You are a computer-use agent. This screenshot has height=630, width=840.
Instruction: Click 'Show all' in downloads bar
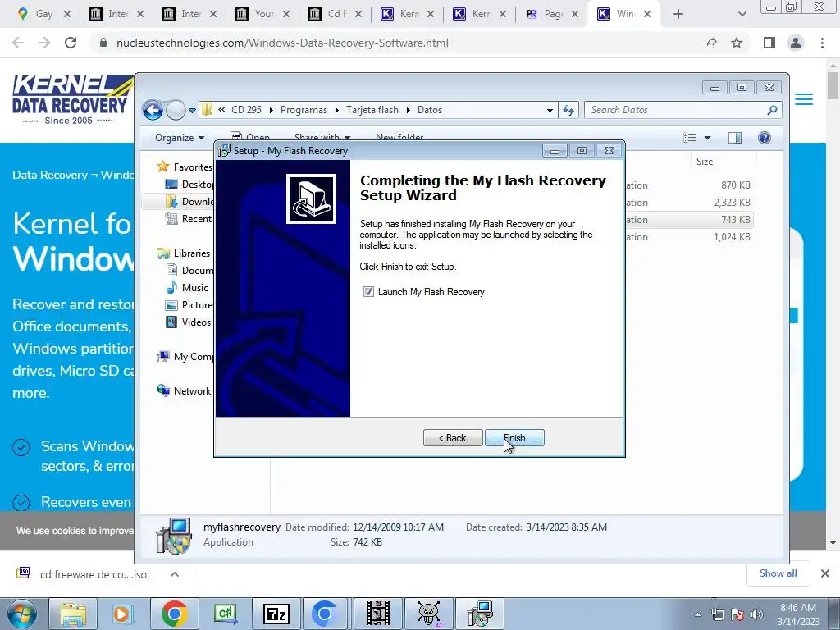(778, 573)
